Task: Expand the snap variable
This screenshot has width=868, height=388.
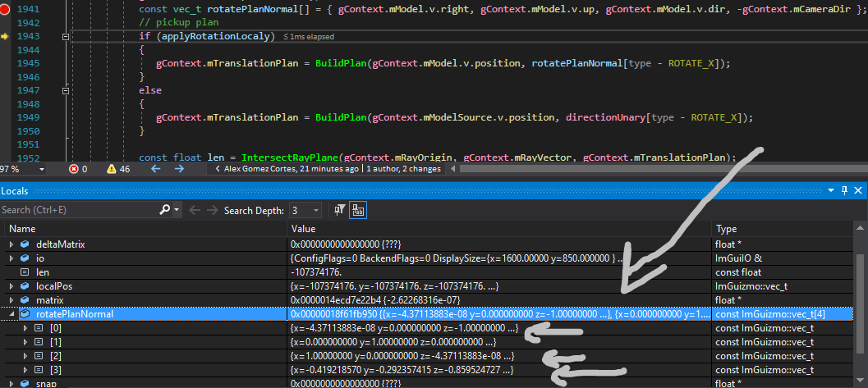Action: coord(11,384)
